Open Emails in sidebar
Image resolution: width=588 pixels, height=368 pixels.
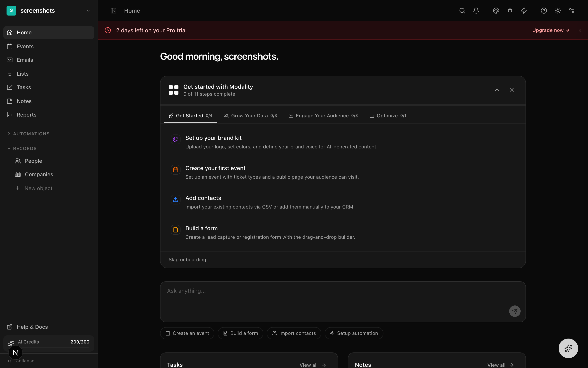pos(49,60)
